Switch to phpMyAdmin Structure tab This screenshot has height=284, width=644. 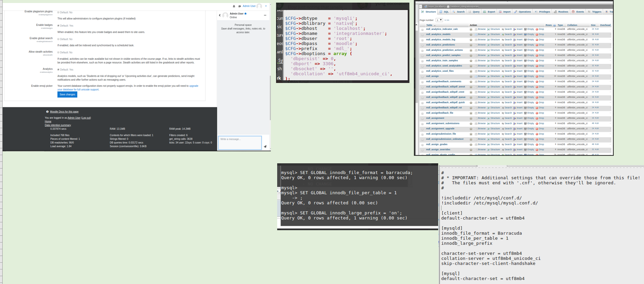coord(428,12)
